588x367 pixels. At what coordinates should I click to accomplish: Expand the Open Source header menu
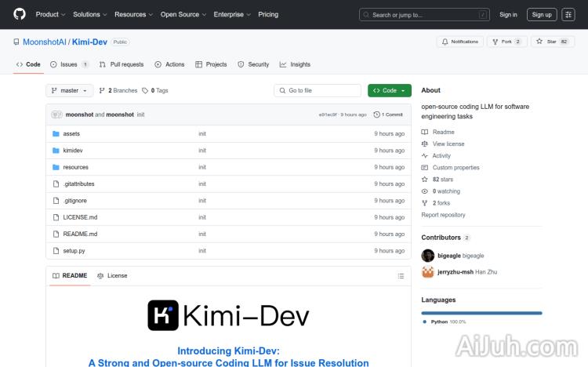click(x=182, y=14)
